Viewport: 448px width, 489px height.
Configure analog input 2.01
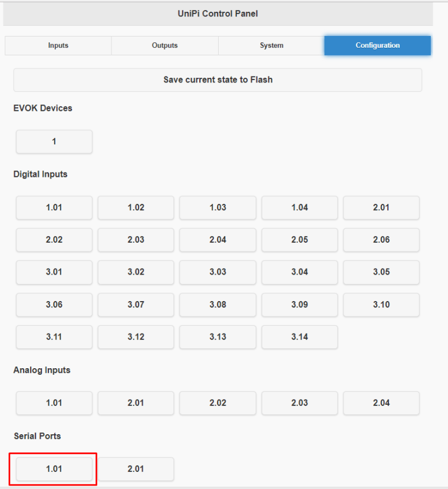pos(136,403)
